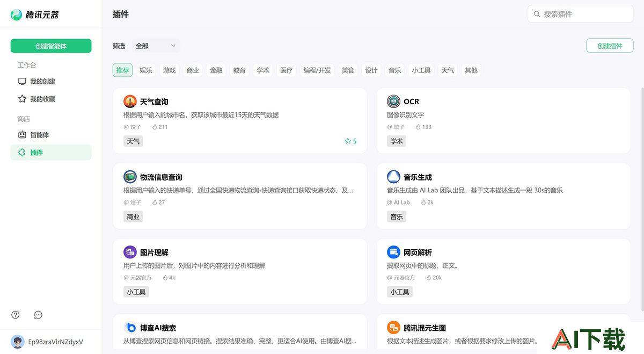Open the 网页解析 plugin icon
The image size is (644, 354).
pyautogui.click(x=393, y=252)
